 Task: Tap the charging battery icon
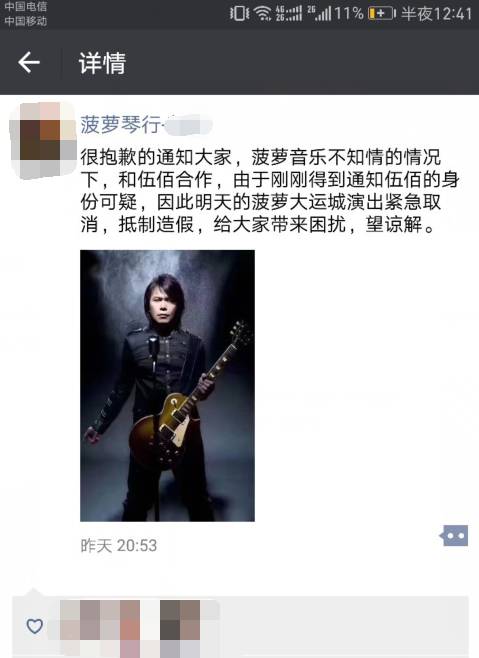point(382,13)
